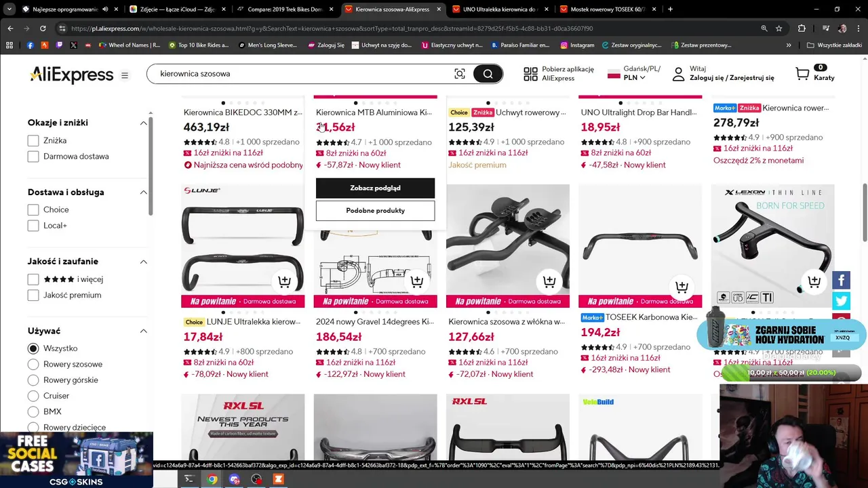Screen dimensions: 868x488
Task: Click Zaloguj się / Zarejestruj się link
Action: [732, 78]
